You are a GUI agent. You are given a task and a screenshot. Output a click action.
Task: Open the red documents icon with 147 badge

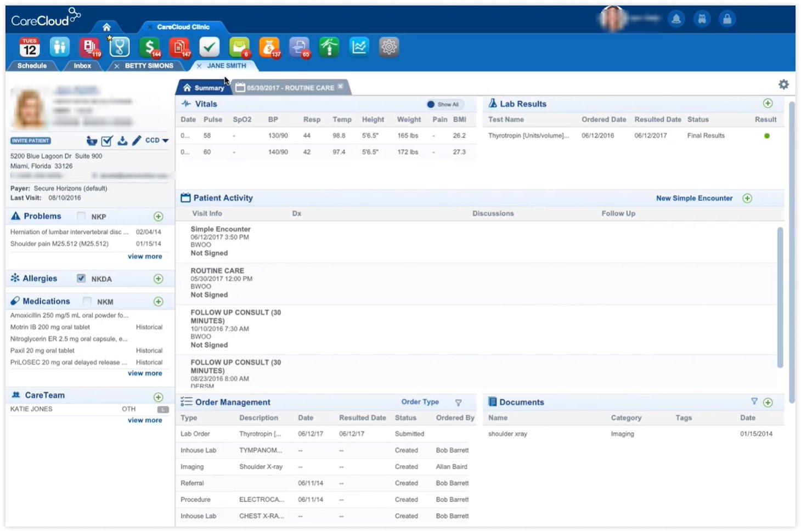tap(179, 47)
